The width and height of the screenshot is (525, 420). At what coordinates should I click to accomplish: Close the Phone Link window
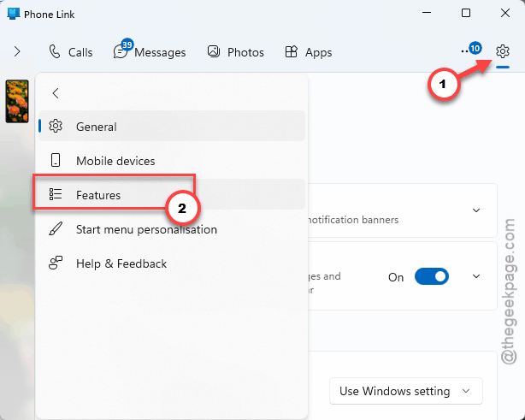pos(505,13)
